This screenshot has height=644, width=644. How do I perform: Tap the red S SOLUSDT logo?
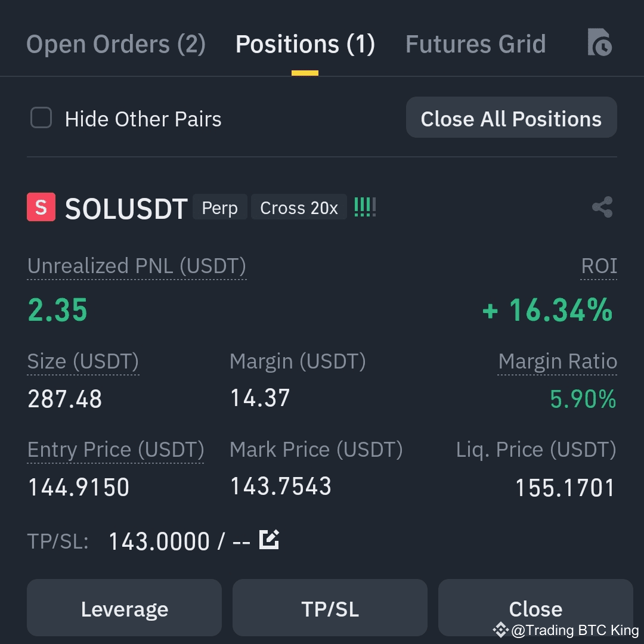[41, 207]
